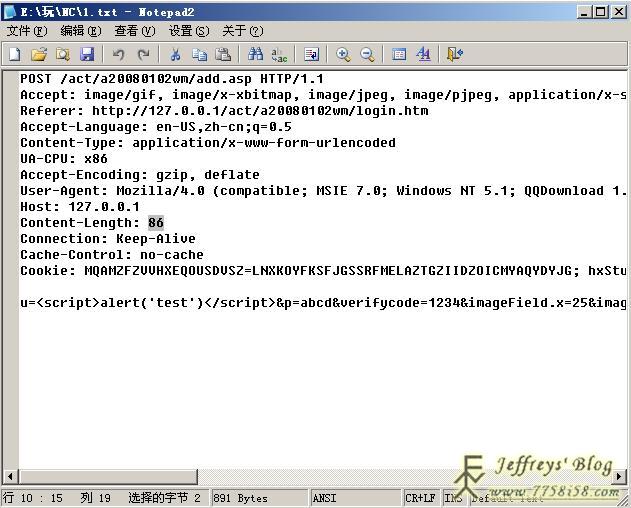Toggle word wrap toolbar icon
This screenshot has width=631, height=508.
pos(311,54)
